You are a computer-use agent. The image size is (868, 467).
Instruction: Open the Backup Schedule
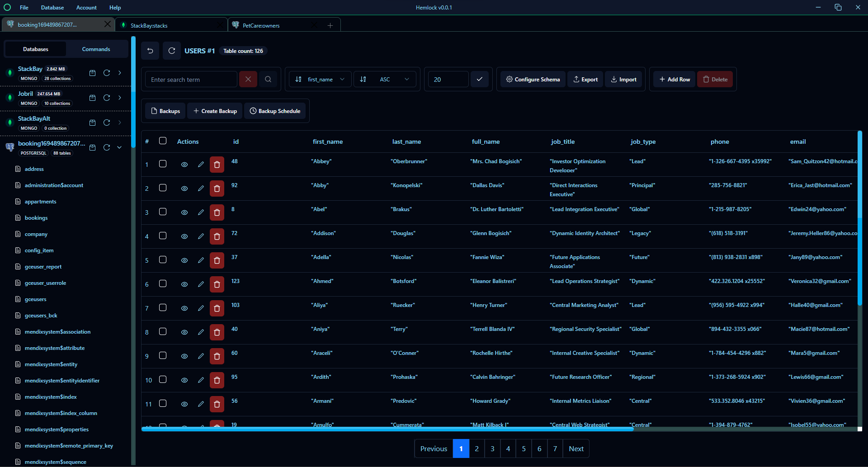pos(275,111)
